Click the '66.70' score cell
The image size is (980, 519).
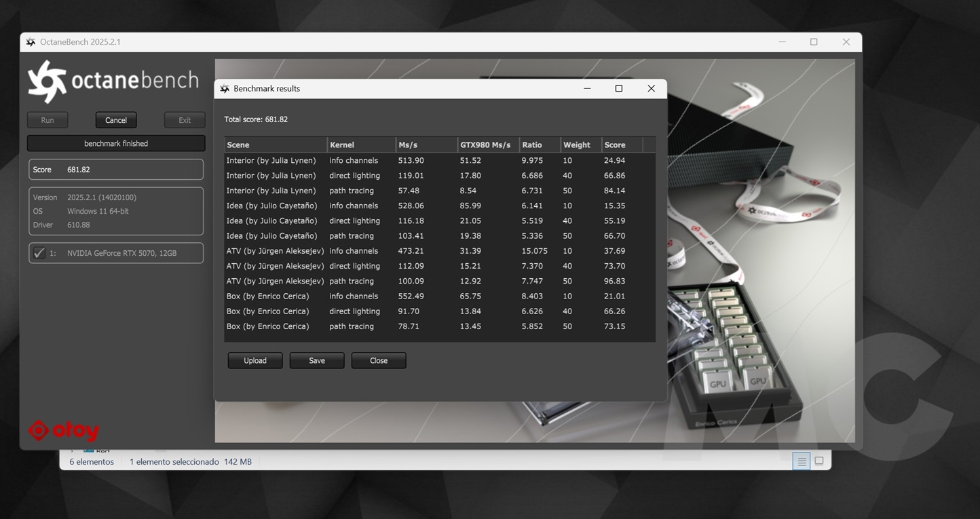pos(614,236)
